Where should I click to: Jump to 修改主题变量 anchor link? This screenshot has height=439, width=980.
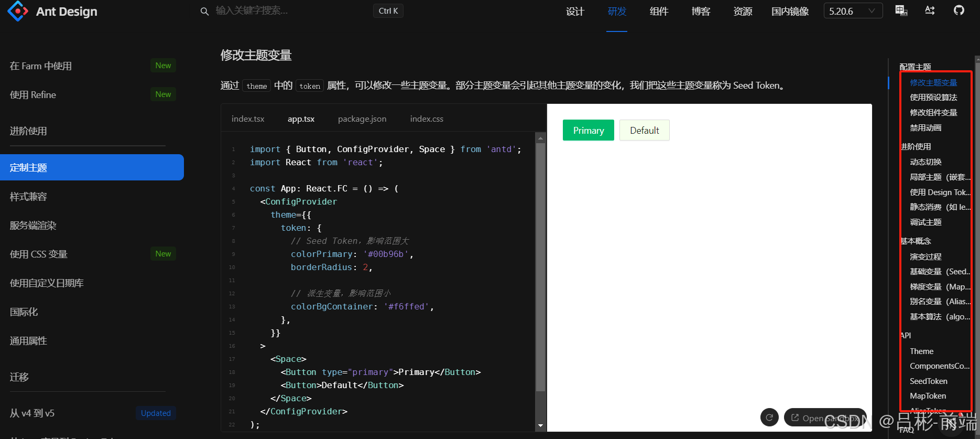933,82
